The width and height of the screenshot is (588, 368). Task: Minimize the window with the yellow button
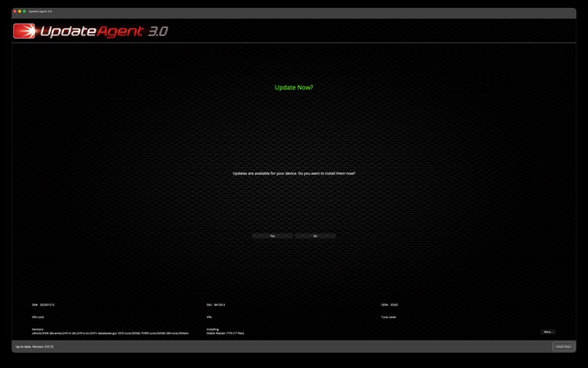coord(20,12)
